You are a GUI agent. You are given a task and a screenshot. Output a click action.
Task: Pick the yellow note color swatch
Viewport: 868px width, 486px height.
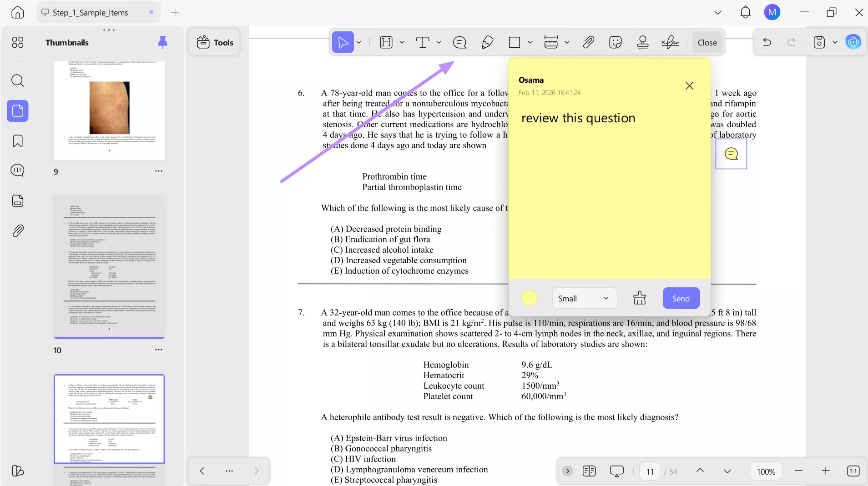coord(530,298)
